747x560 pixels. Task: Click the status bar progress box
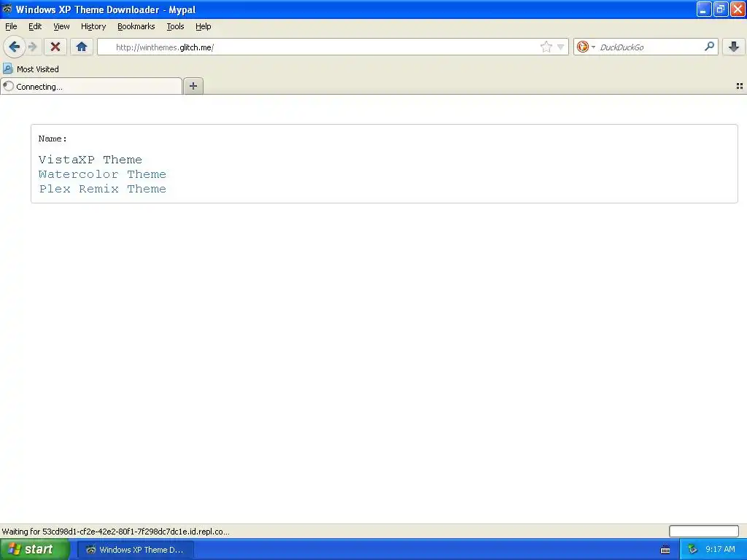point(704,531)
